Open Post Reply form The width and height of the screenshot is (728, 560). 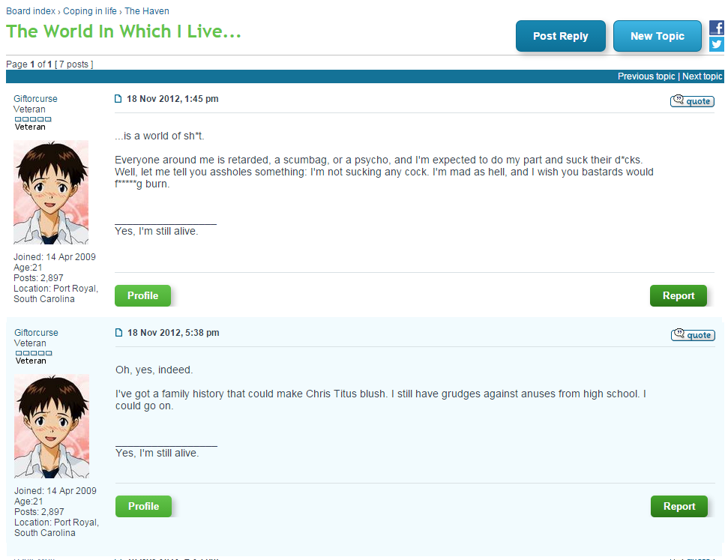(560, 36)
